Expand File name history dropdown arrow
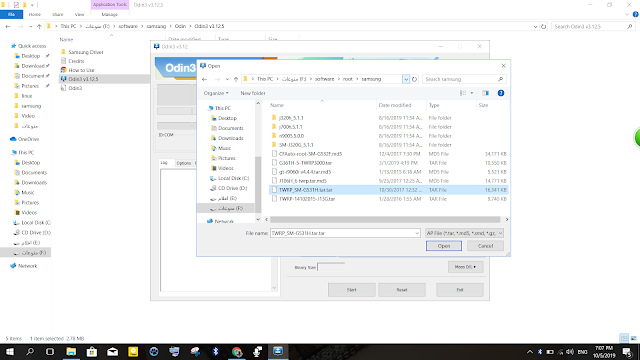The height and width of the screenshot is (360, 640). (x=417, y=233)
